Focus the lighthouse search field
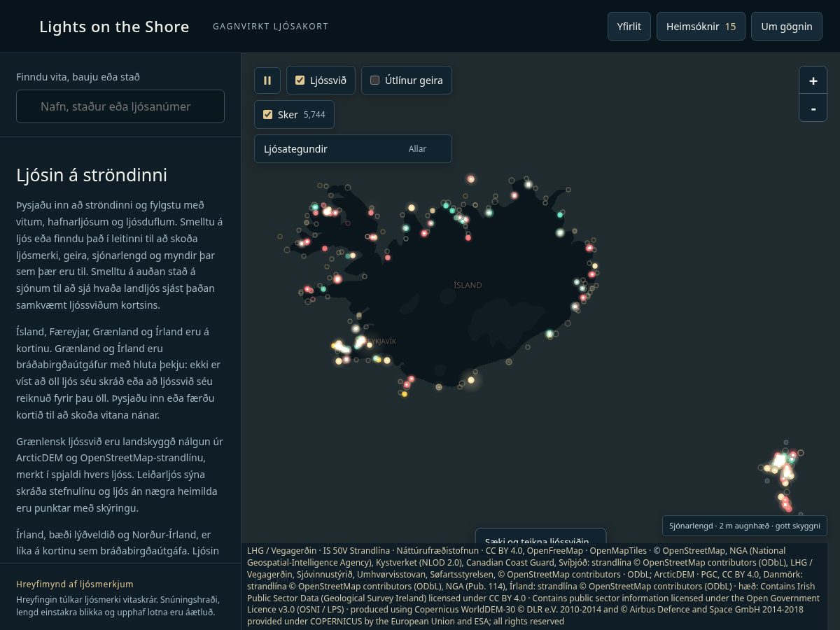 click(120, 106)
